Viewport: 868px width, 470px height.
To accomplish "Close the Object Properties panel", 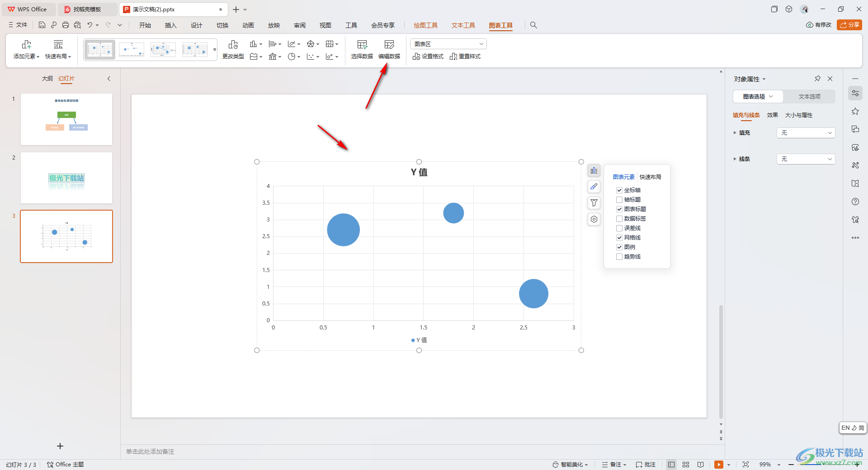I will tap(830, 79).
